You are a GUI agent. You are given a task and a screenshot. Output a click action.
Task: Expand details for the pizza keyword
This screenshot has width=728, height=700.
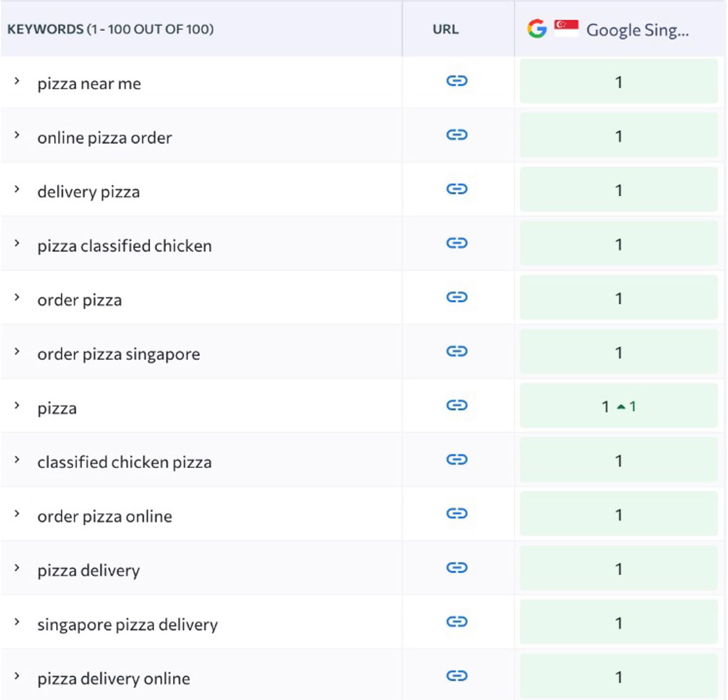(x=17, y=405)
